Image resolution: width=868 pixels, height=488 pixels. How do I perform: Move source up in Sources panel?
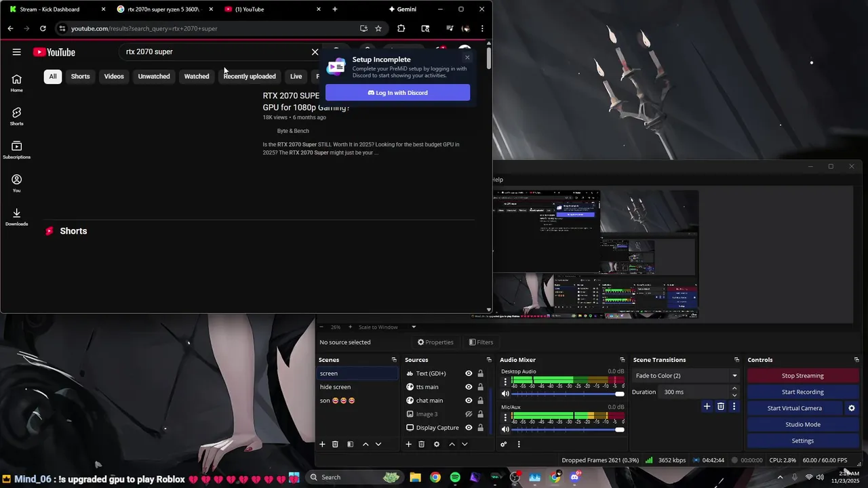coord(452,444)
